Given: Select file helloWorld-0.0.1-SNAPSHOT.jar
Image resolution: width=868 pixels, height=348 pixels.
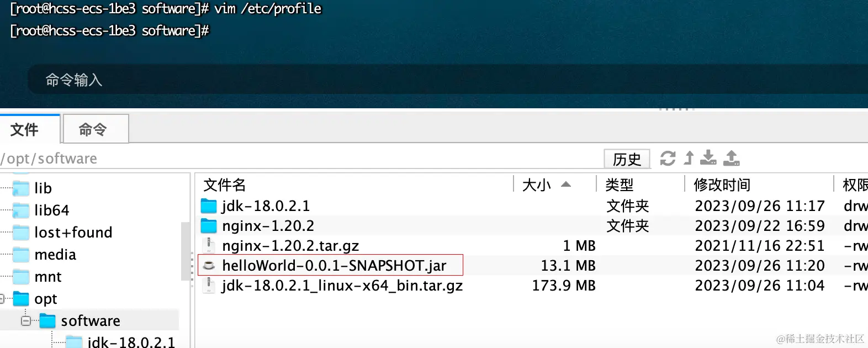Looking at the screenshot, I should click(334, 266).
